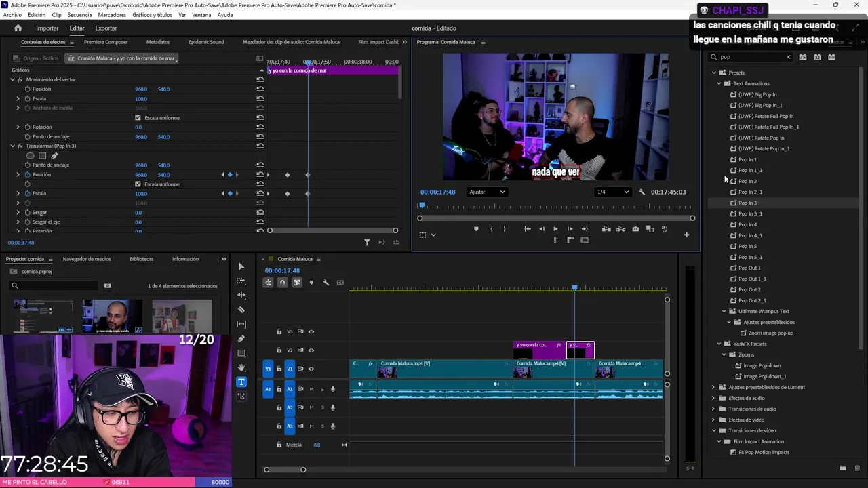Collapse the Transformar (Pop In 3) effect
This screenshot has height=488, width=868.
pos(12,146)
